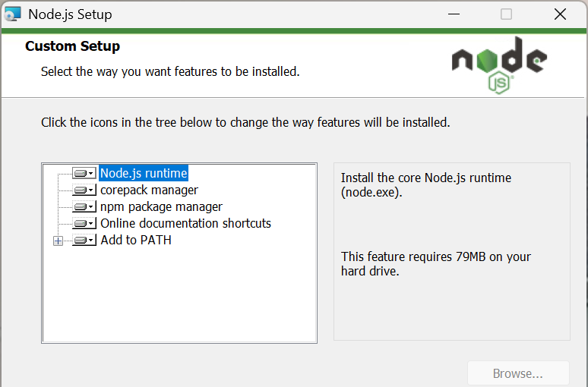Image resolution: width=588 pixels, height=387 pixels.
Task: Open install-state dropdown for corepack manager
Action: point(84,190)
